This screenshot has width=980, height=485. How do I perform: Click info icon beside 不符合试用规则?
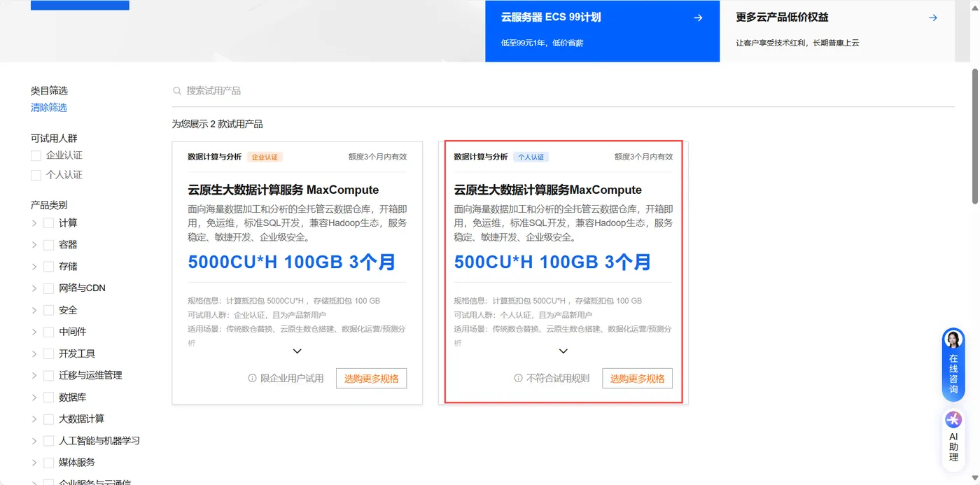518,379
